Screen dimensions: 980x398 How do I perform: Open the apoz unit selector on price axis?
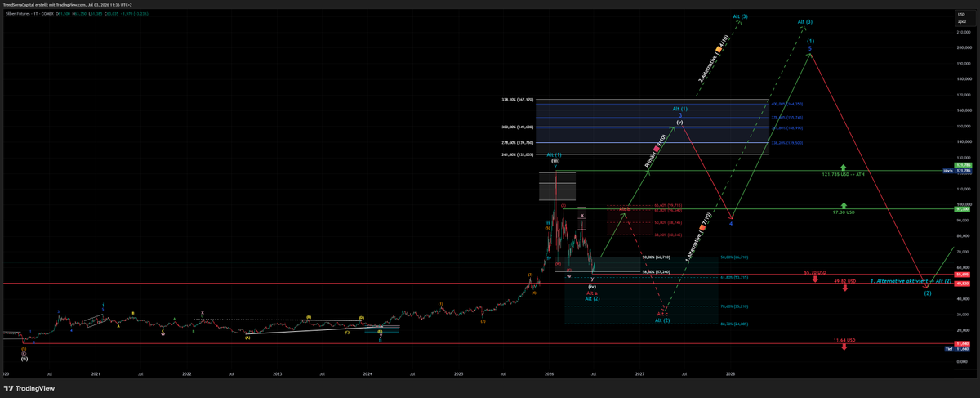tap(960, 22)
